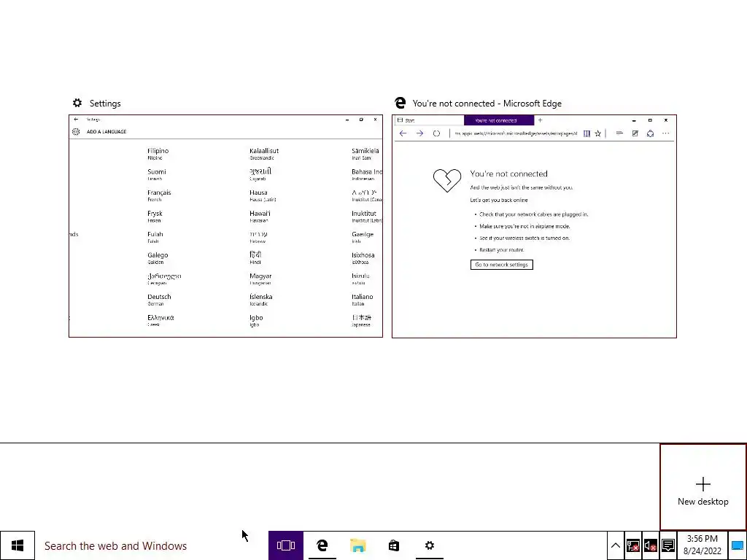Viewport: 747px width, 560px height.
Task: Open the Store icon on the taskbar
Action: [393, 545]
